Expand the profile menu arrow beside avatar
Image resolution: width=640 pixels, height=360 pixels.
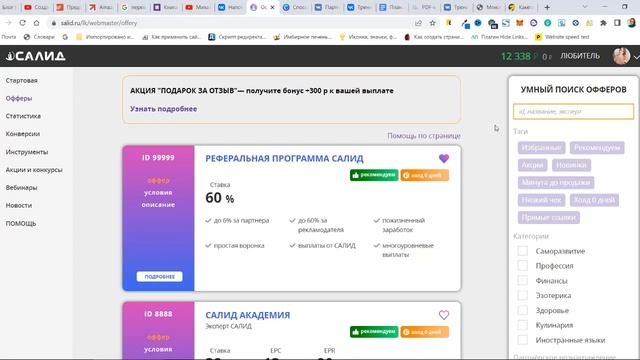pos(636,57)
